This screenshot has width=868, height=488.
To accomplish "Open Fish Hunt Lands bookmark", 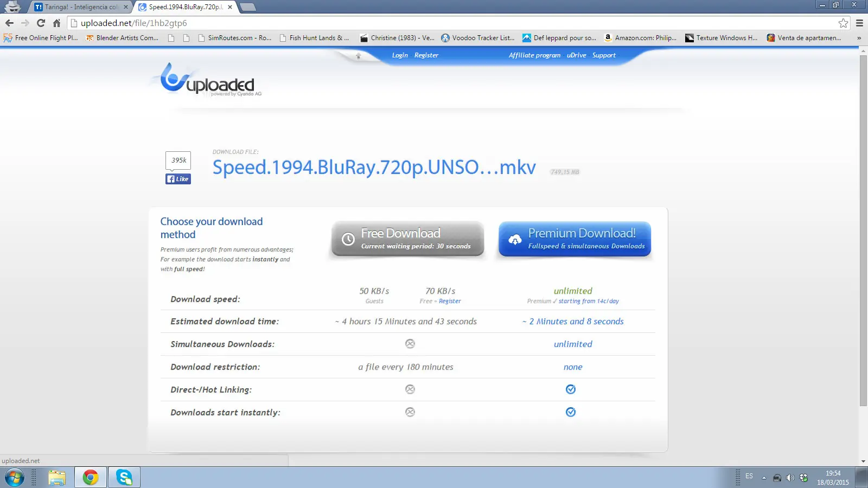I will point(314,38).
